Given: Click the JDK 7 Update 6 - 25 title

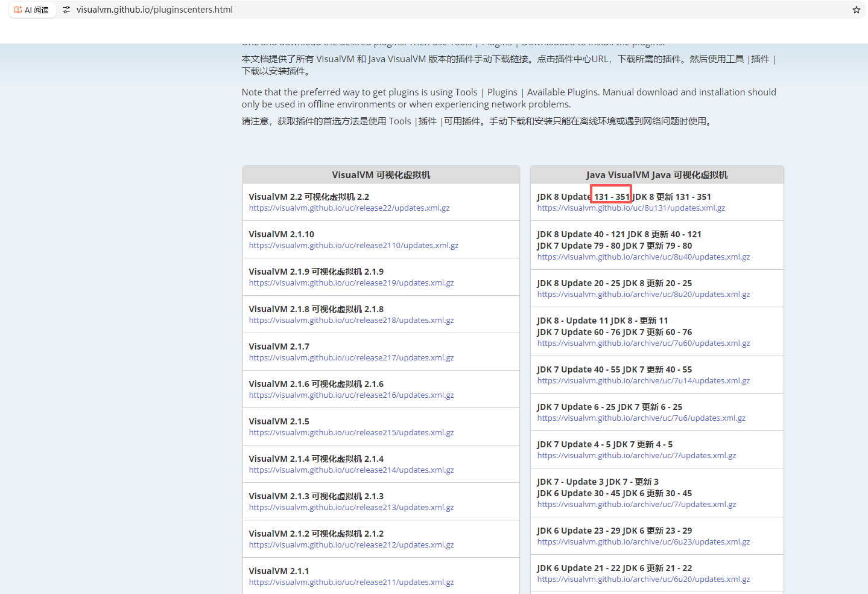Looking at the screenshot, I should point(609,407).
